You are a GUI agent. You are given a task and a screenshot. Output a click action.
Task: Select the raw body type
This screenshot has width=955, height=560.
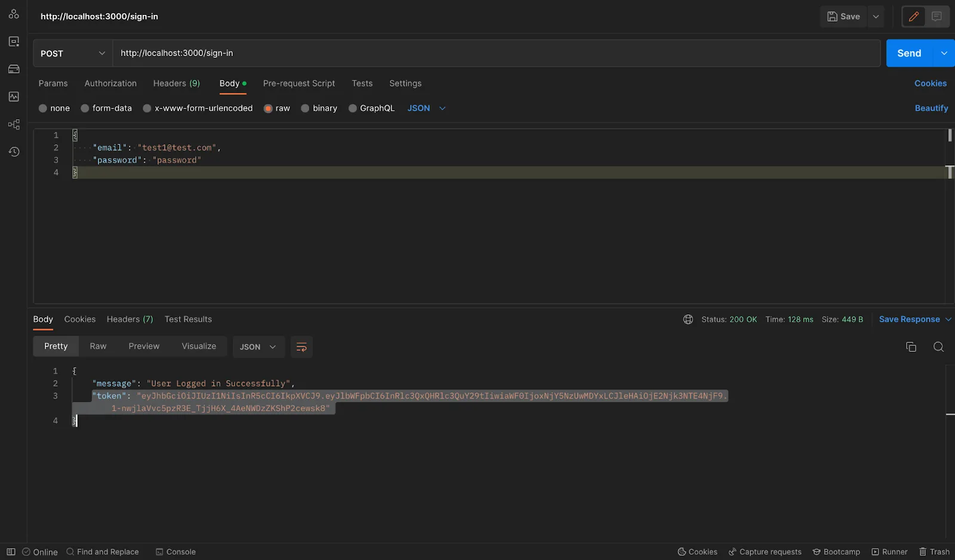tap(277, 108)
